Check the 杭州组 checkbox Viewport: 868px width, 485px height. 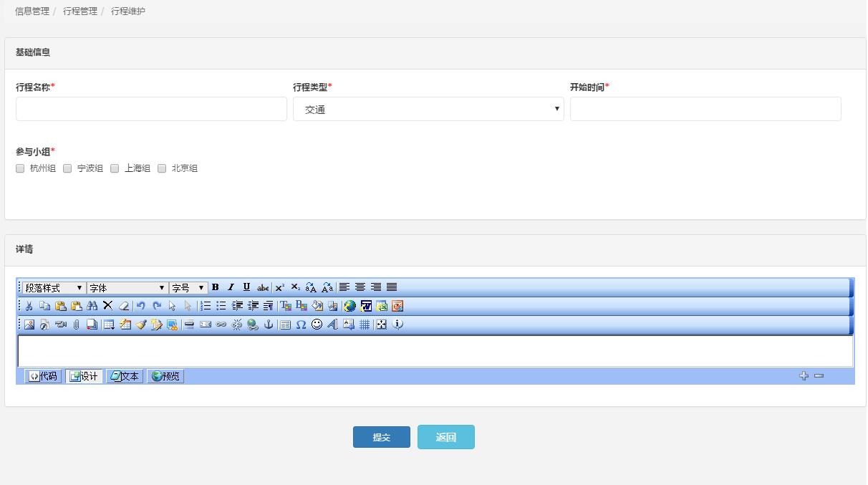20,168
